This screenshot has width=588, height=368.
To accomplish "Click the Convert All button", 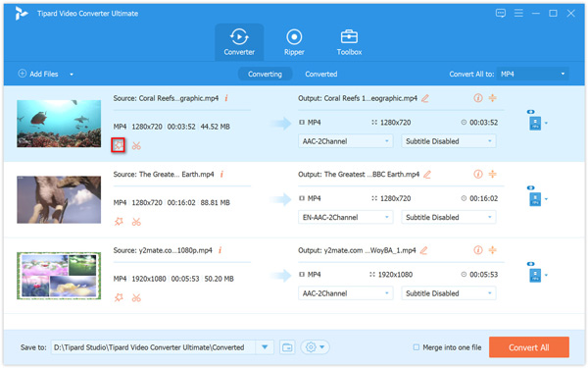I will click(529, 347).
